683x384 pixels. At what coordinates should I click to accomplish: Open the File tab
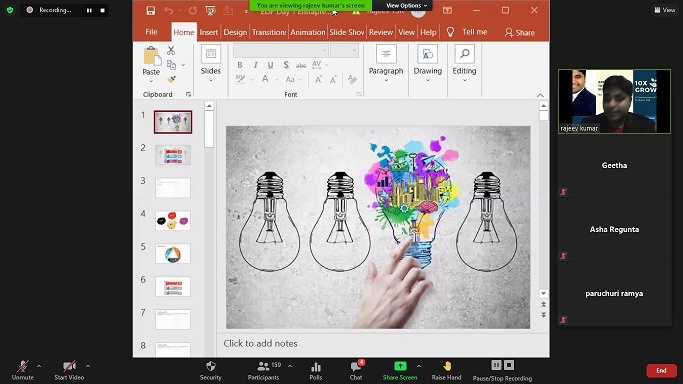[151, 32]
